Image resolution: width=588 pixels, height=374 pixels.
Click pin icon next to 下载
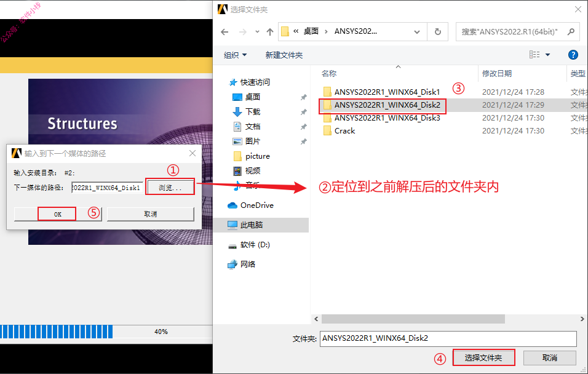tap(303, 112)
